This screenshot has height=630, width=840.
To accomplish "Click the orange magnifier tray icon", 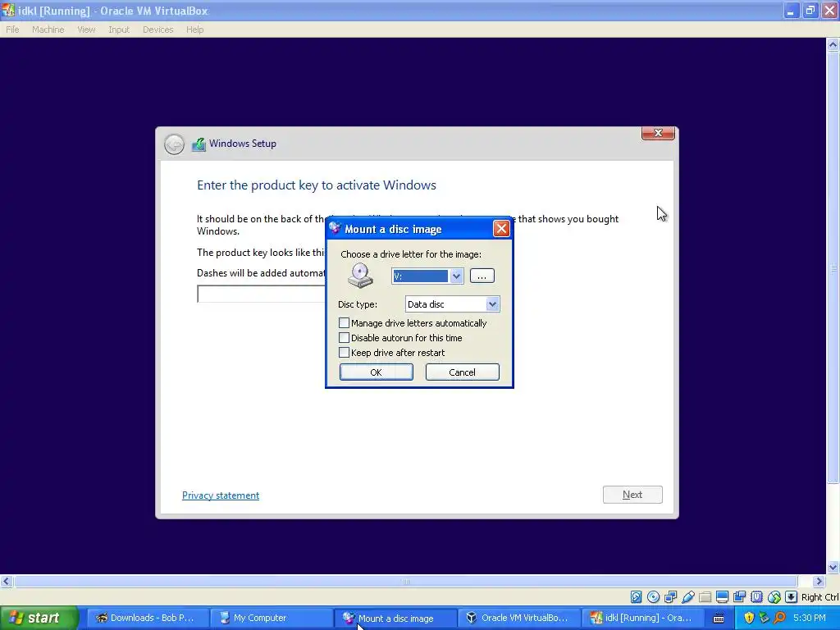I will pos(779,618).
